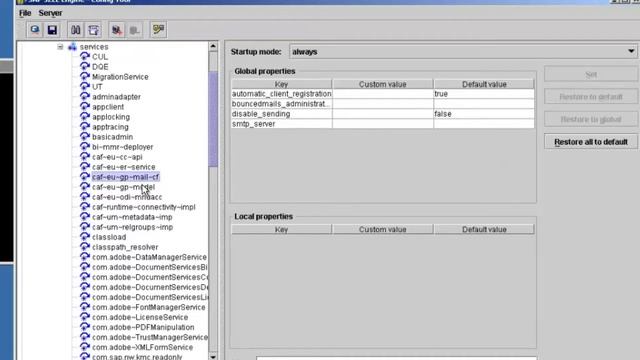Screen dimensions: 640x360
Task: Click the toolbar icon right of the binoculars
Action: click(93, 30)
